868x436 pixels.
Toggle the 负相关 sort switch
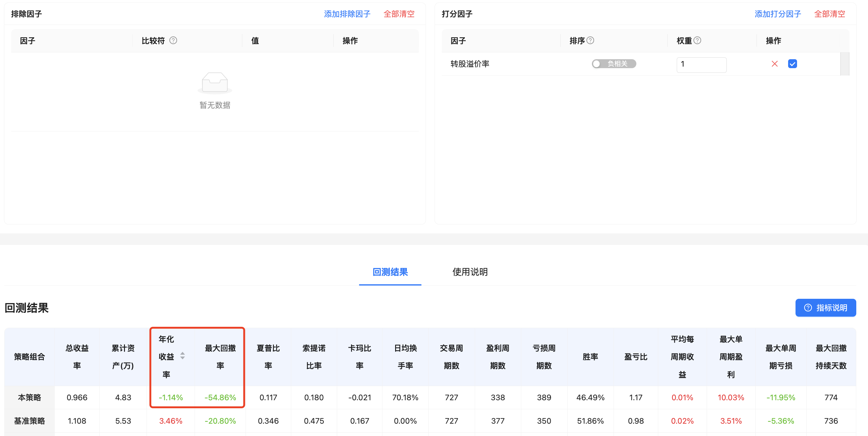click(x=614, y=64)
